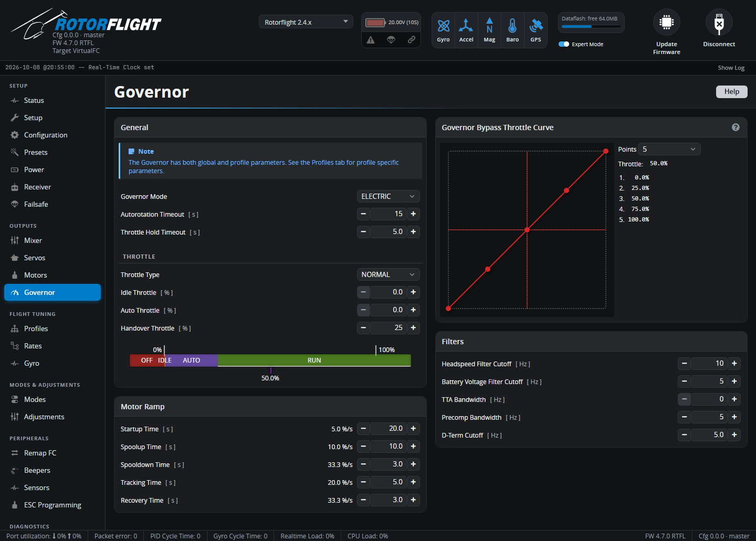
Task: Open the Governor Mode ELECTRIC dropdown
Action: tap(388, 196)
